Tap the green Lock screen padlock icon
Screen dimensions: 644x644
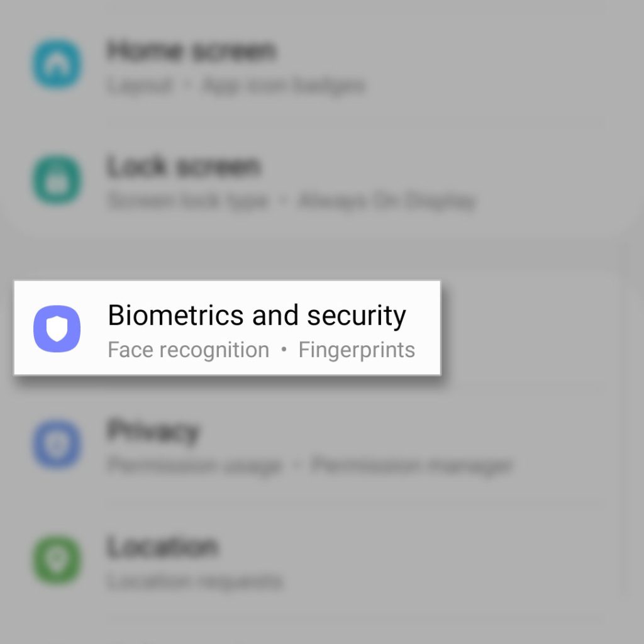[57, 179]
